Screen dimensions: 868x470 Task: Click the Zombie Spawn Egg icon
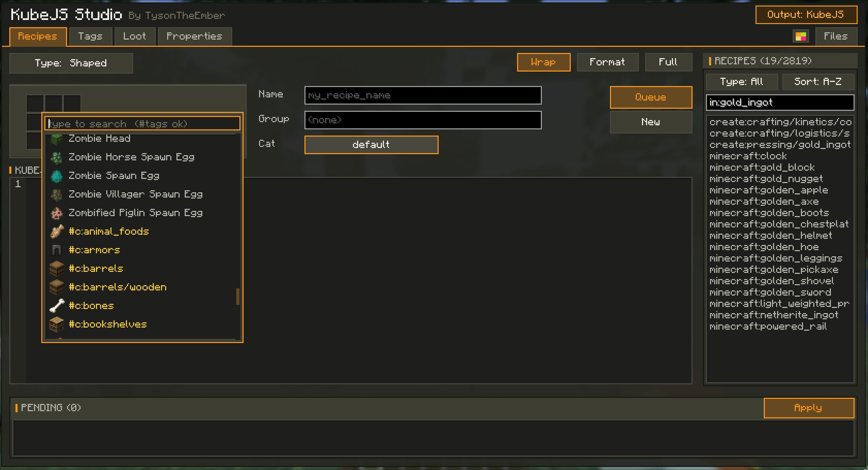pyautogui.click(x=57, y=176)
